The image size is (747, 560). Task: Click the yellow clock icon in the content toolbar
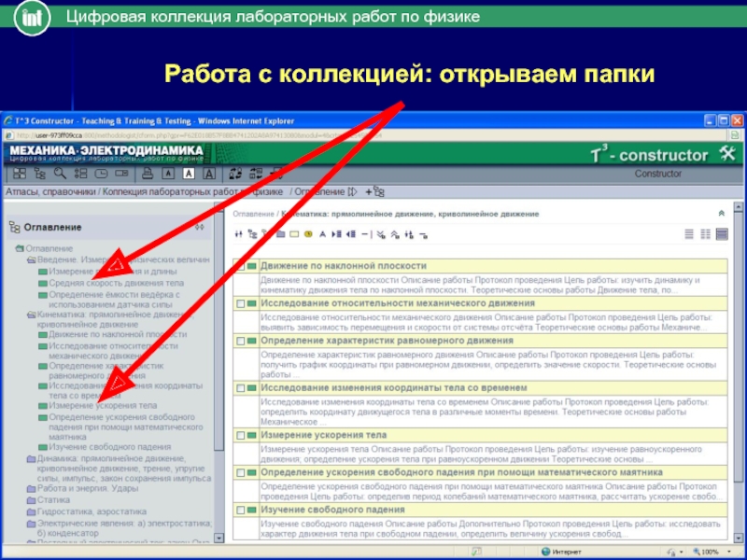pyautogui.click(x=309, y=234)
